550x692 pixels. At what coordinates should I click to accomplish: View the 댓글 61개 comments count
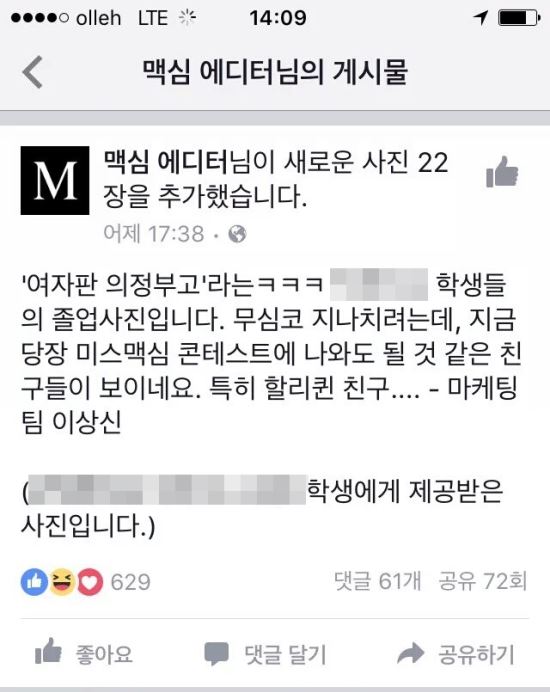tap(377, 581)
